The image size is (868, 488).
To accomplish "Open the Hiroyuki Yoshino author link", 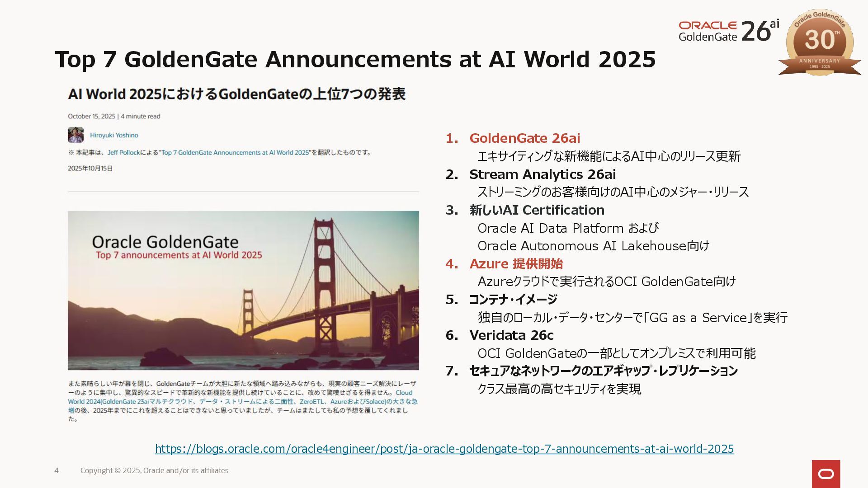I will [114, 135].
